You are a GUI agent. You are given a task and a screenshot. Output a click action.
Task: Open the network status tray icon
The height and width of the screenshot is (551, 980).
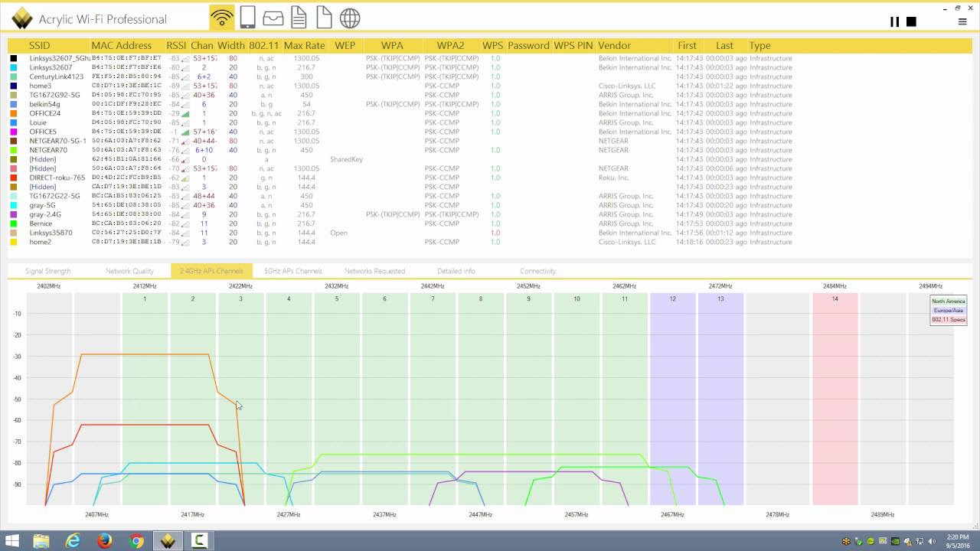click(x=920, y=542)
